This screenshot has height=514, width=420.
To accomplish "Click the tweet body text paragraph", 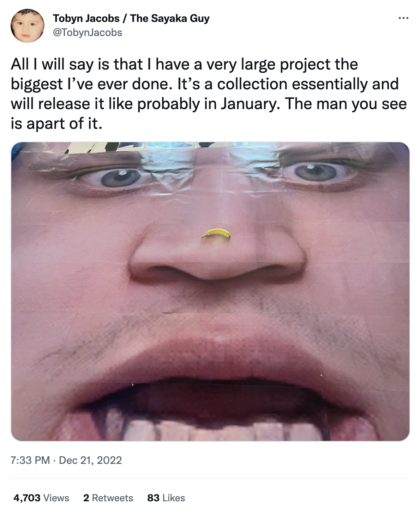I will (x=209, y=94).
